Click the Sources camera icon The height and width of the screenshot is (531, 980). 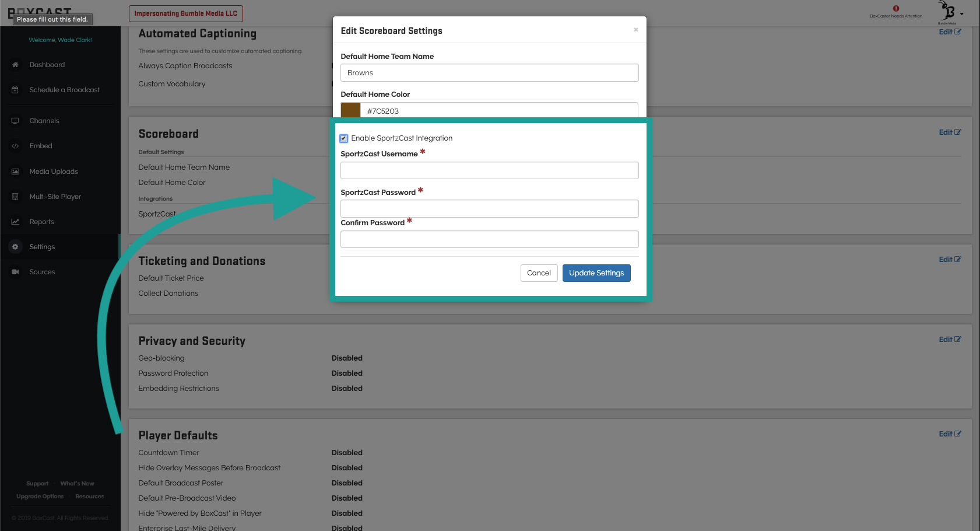(x=15, y=272)
